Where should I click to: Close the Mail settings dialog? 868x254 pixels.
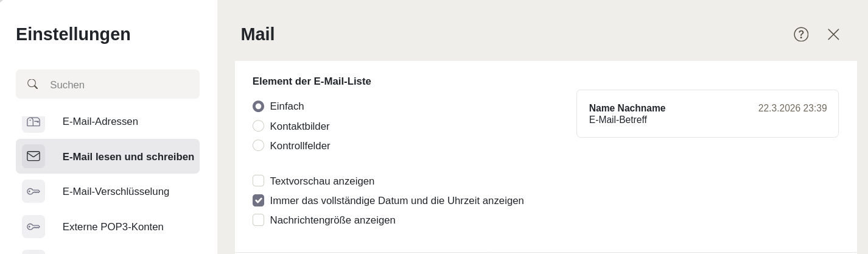[x=833, y=35]
